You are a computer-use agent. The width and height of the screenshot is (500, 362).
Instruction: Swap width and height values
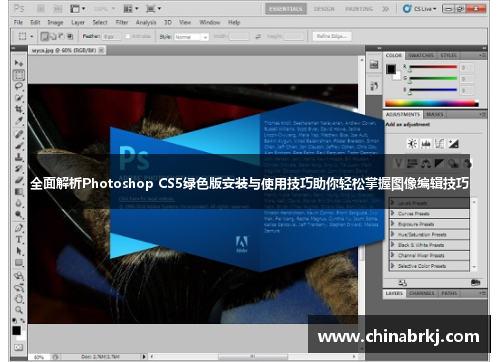tap(258, 36)
